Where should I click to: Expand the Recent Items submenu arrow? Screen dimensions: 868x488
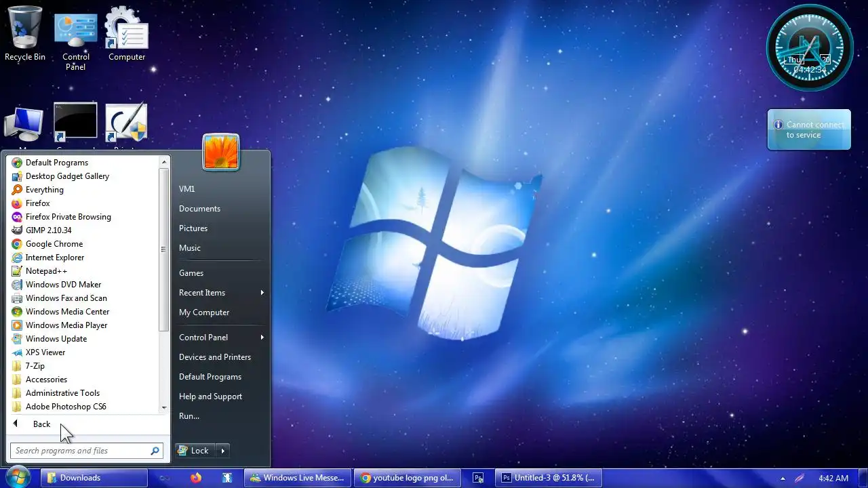pos(262,293)
